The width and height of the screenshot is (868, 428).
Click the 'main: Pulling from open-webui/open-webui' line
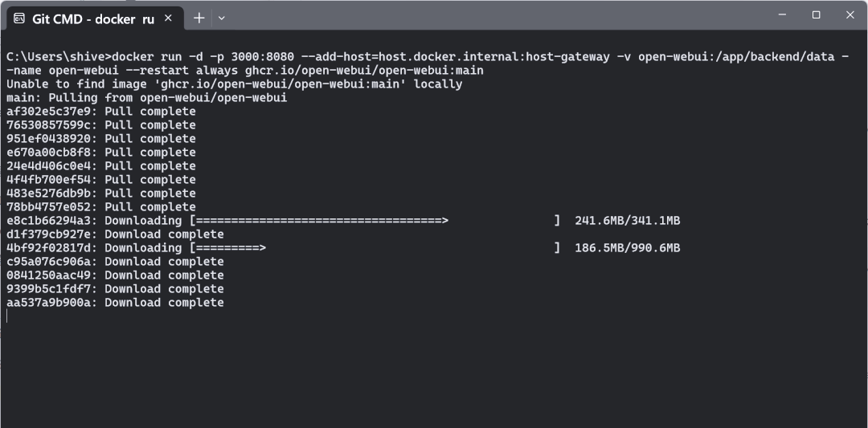pos(146,98)
